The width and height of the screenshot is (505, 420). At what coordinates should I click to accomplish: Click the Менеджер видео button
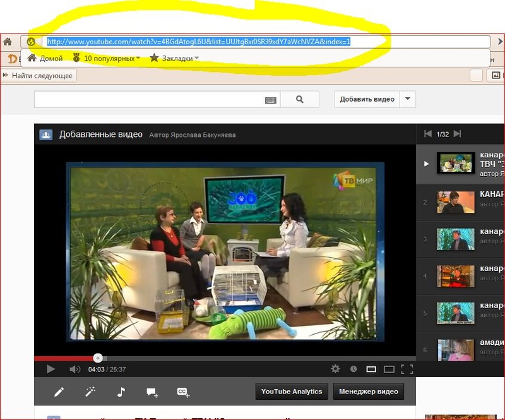[369, 392]
